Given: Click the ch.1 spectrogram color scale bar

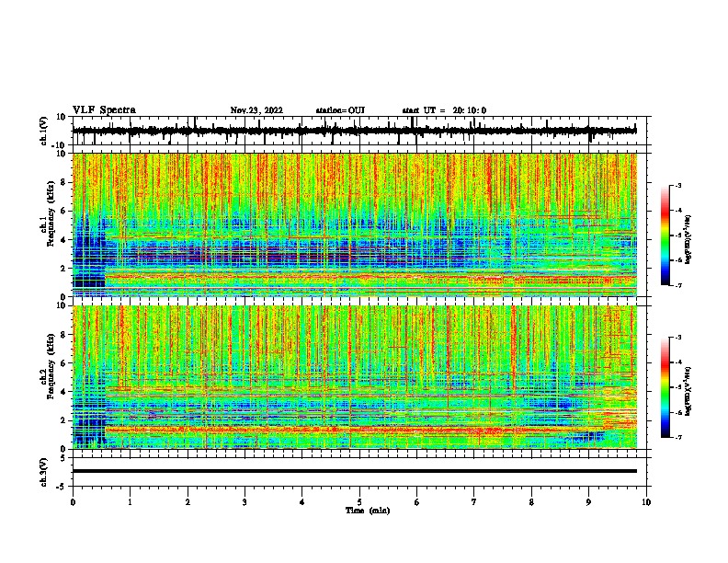Looking at the screenshot, I should [x=665, y=236].
